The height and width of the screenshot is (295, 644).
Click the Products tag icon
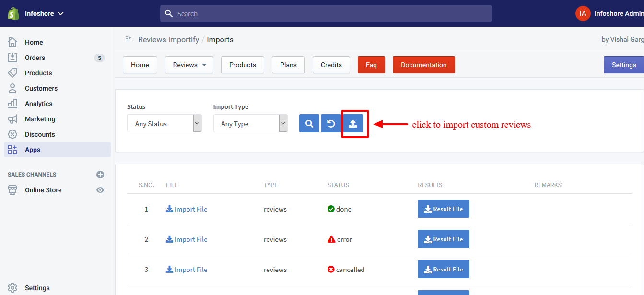pos(12,73)
